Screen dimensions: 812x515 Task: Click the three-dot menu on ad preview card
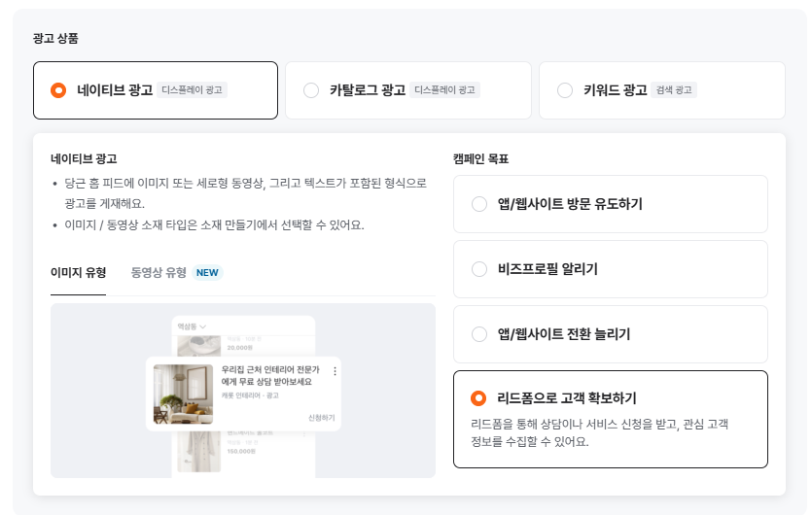(335, 371)
